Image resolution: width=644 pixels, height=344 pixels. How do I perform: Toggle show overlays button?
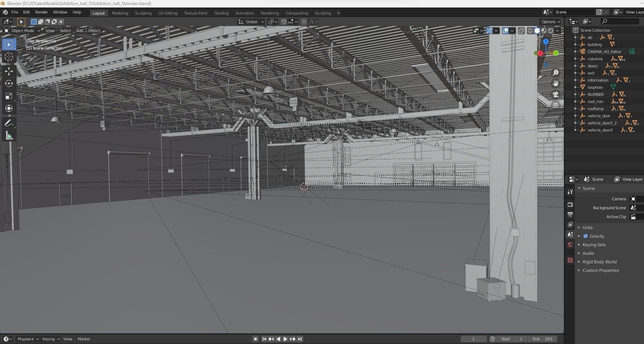click(505, 31)
